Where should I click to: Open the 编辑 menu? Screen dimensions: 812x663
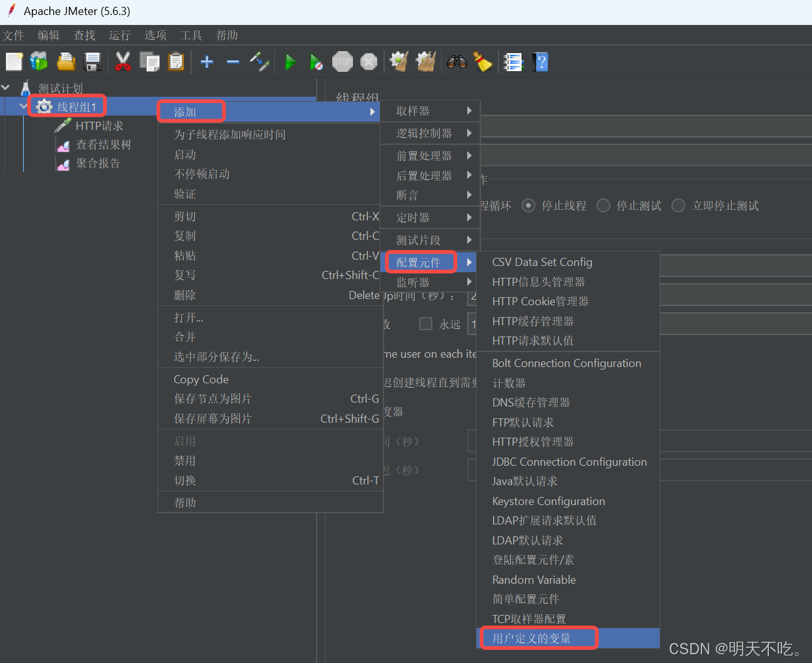(49, 36)
